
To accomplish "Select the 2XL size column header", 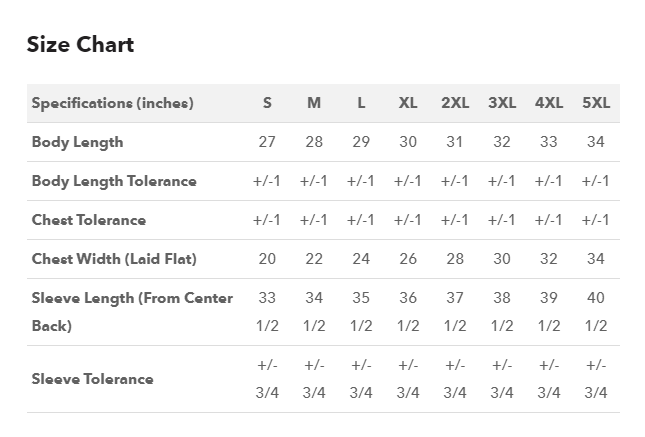I will pos(455,103).
